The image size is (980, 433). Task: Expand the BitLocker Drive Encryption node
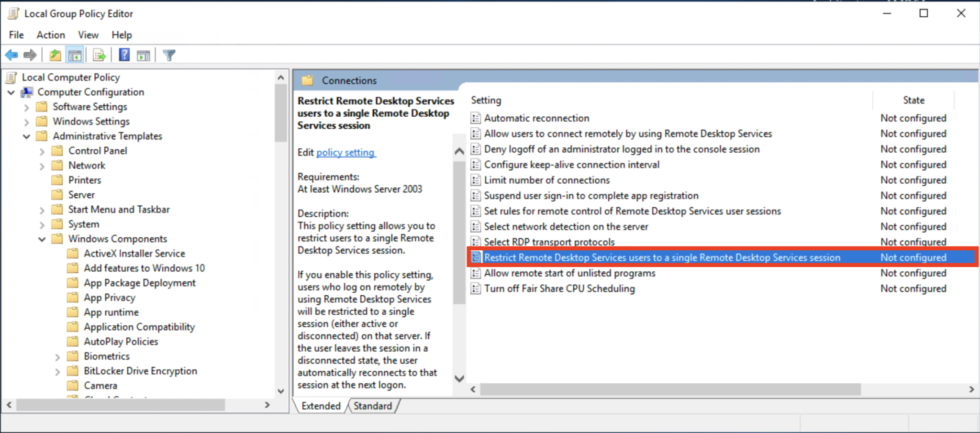(57, 370)
